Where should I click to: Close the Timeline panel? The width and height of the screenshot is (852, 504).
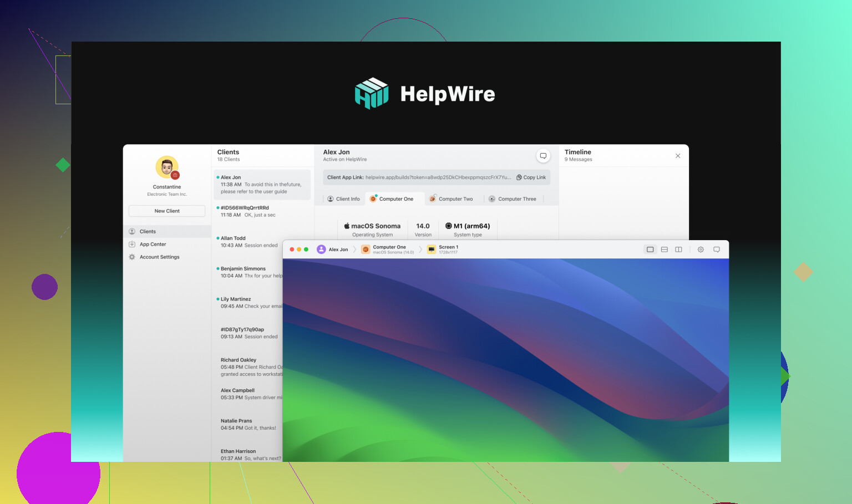coord(678,156)
